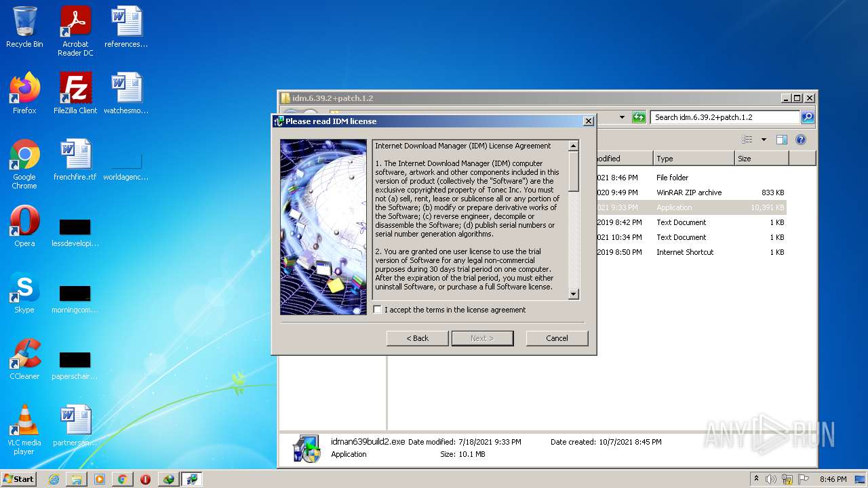
Task: Select the Skype desktop shortcut
Action: (x=24, y=293)
